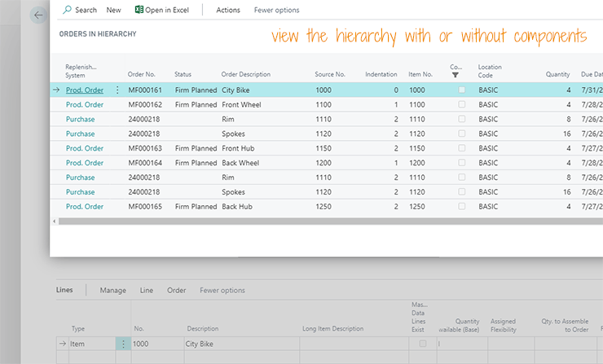
Task: Open Prod. Order link for MF000162
Action: [x=85, y=104]
